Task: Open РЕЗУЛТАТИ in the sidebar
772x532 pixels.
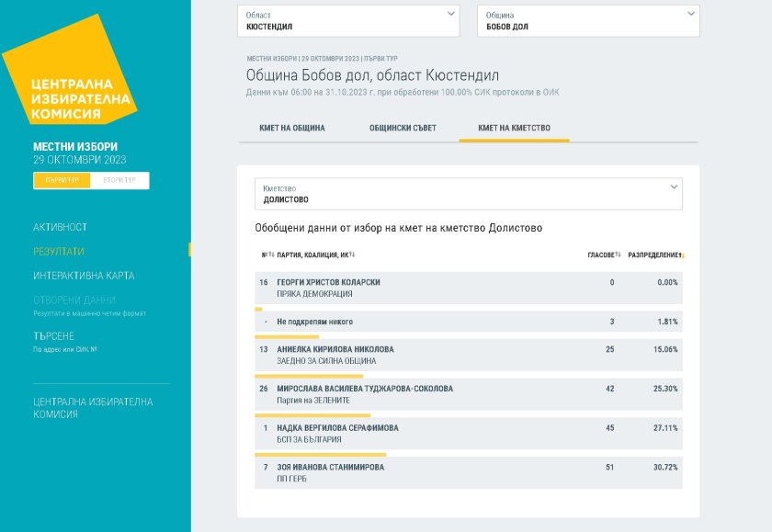Action: [59, 252]
